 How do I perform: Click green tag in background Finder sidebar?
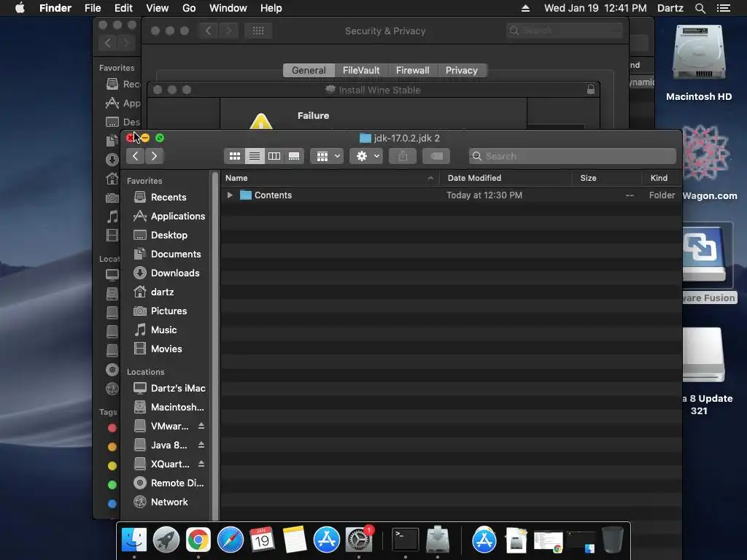pyautogui.click(x=112, y=485)
